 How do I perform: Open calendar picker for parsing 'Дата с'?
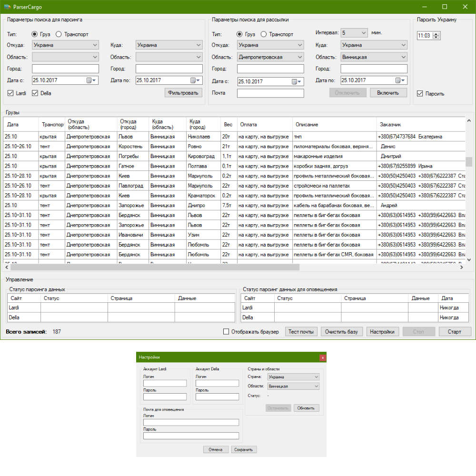(91, 81)
